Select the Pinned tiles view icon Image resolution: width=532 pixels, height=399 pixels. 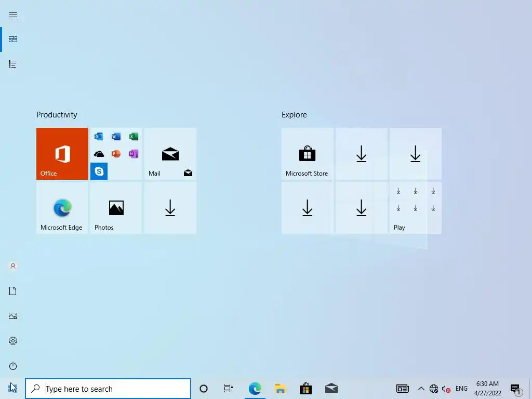[x=13, y=39]
